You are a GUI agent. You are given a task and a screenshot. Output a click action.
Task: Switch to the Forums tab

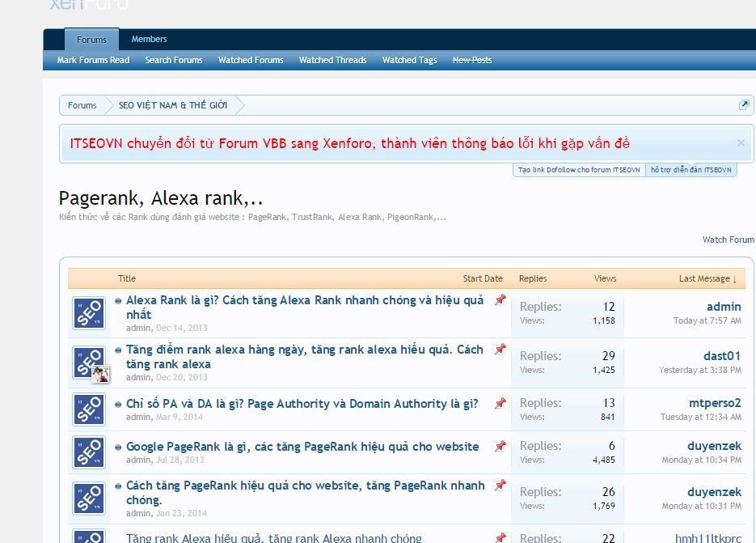point(91,40)
